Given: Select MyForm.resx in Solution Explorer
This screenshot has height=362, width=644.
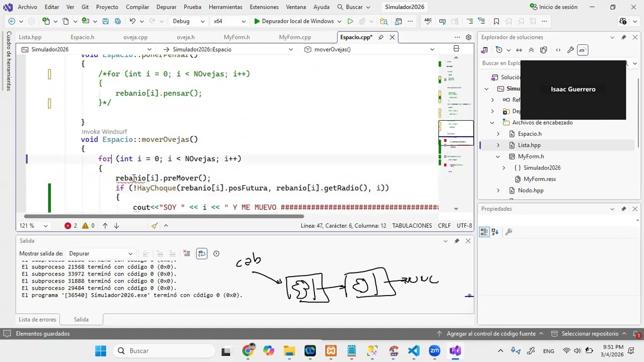Looking at the screenshot, I should pyautogui.click(x=539, y=179).
